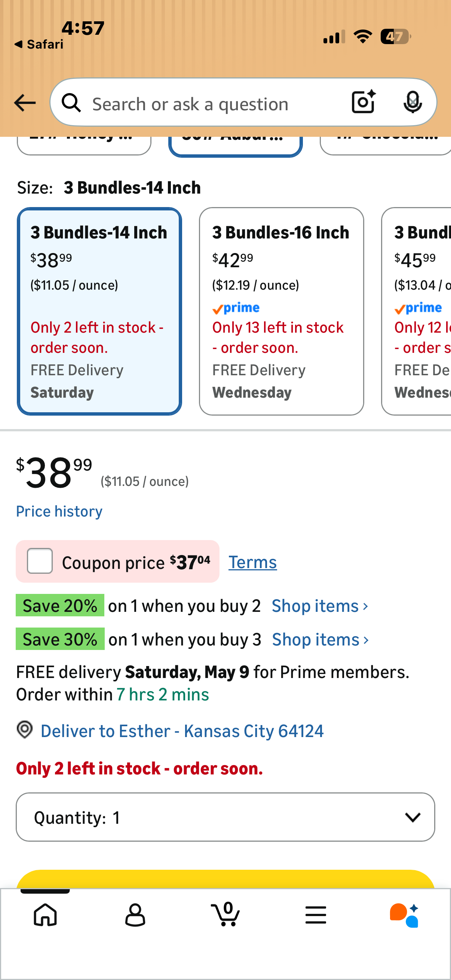Check the Coupon price checkbox
The height and width of the screenshot is (980, 451).
(40, 561)
